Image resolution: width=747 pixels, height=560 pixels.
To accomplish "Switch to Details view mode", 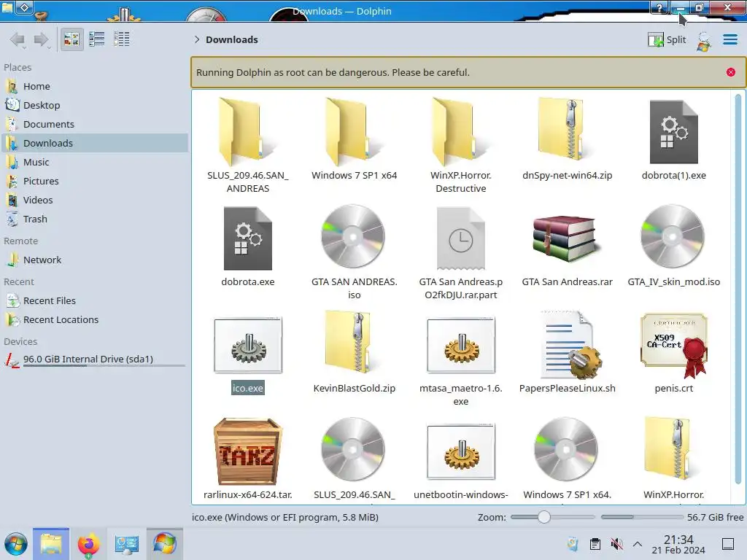I will [122, 39].
